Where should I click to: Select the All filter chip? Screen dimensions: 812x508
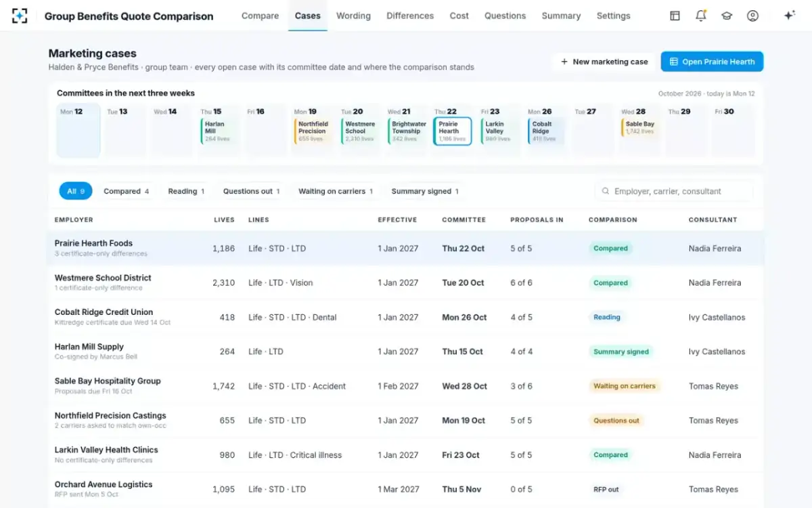pos(76,191)
